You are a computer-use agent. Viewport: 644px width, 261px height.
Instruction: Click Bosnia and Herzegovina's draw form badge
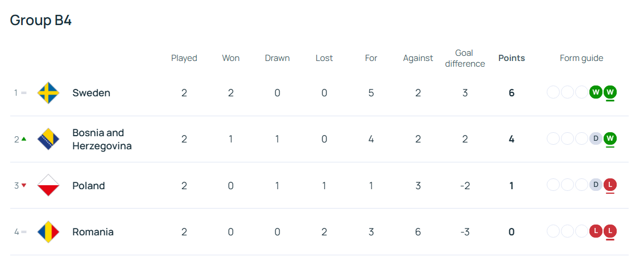[x=596, y=138]
